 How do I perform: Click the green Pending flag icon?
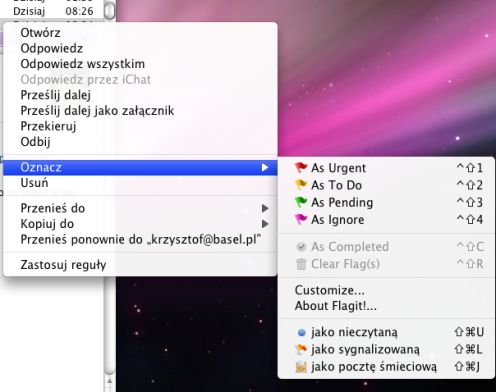pyautogui.click(x=301, y=202)
